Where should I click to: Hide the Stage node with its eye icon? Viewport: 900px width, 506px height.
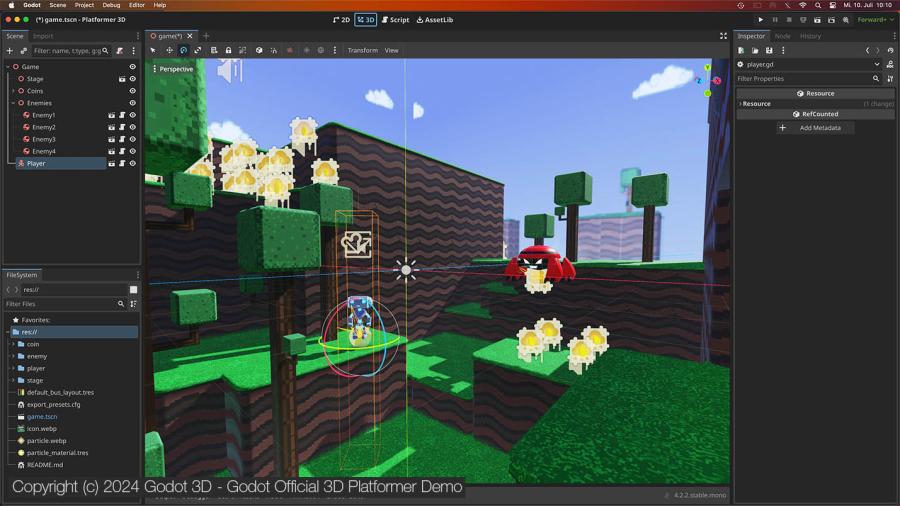133,79
